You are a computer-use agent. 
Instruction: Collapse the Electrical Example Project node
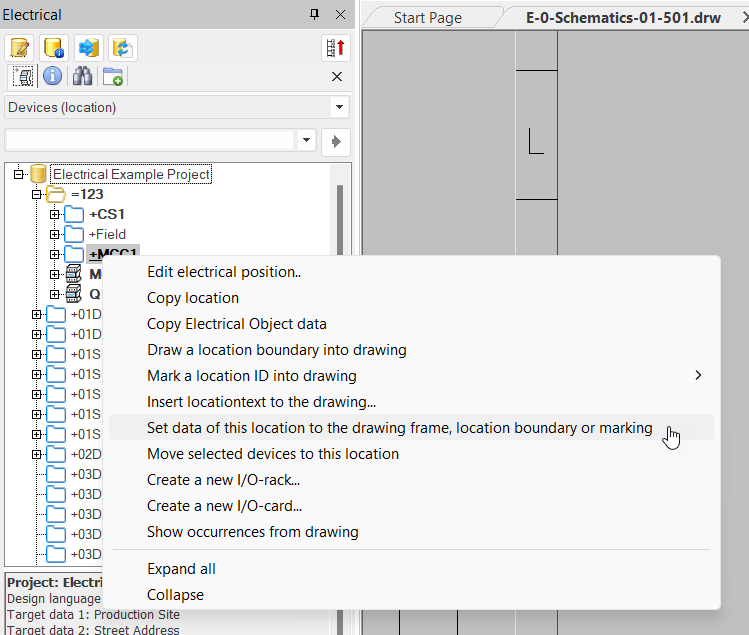18,174
